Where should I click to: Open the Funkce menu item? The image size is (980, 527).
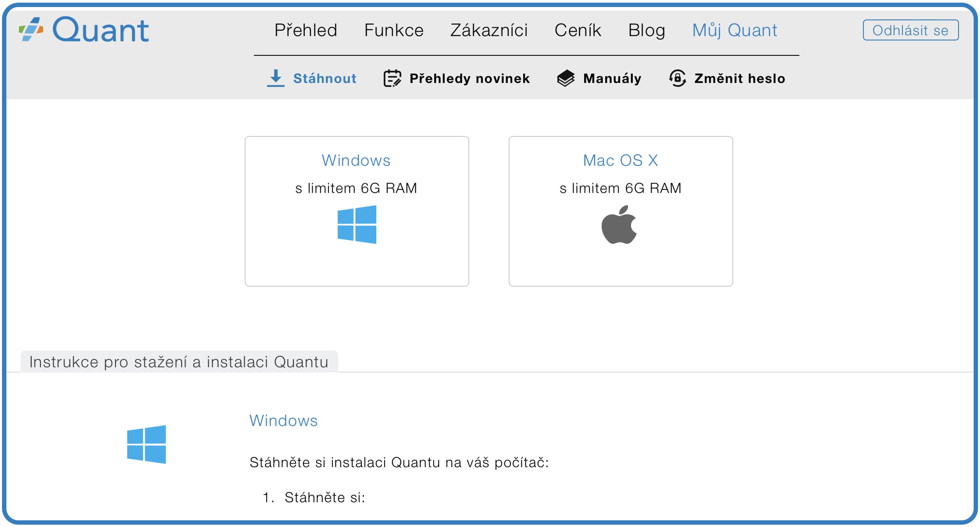pos(394,30)
